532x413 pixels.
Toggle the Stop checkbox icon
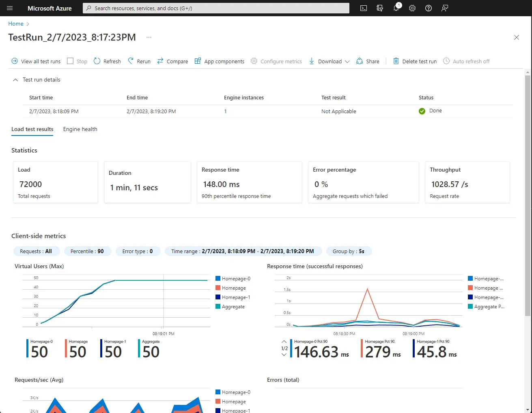(70, 61)
